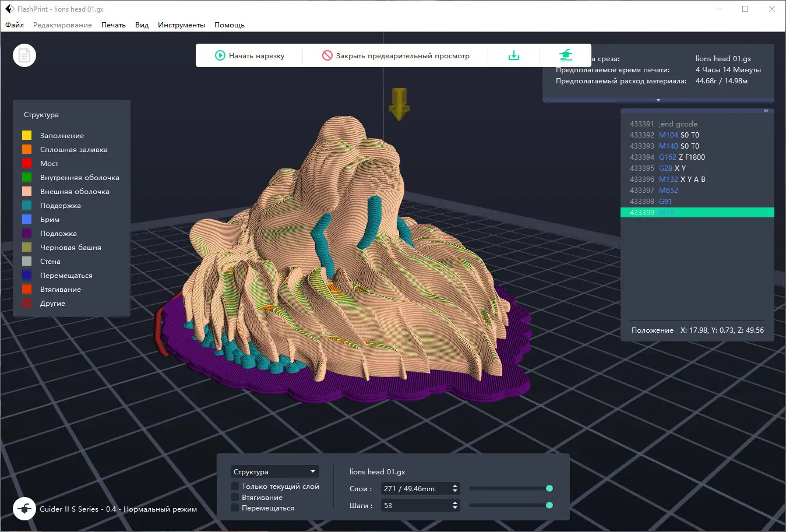
Task: Click Закрыть предварительный просмотр button
Action: point(396,56)
